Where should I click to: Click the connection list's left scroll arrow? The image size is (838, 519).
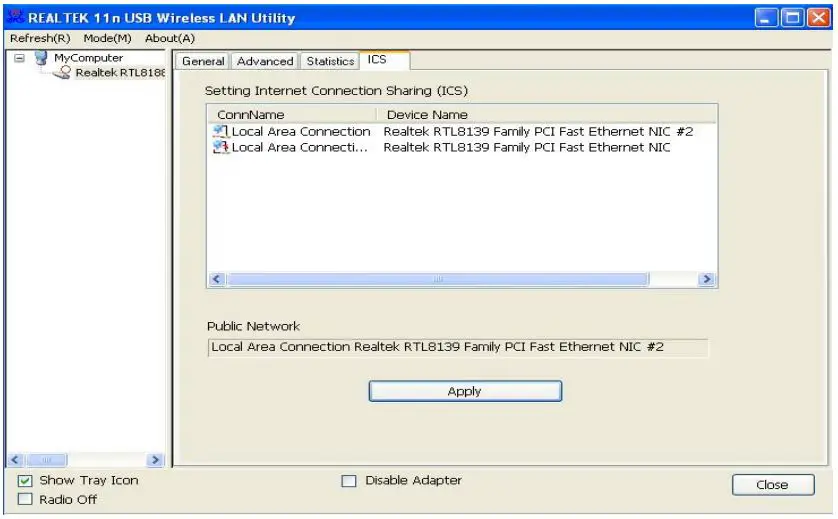pos(216,279)
